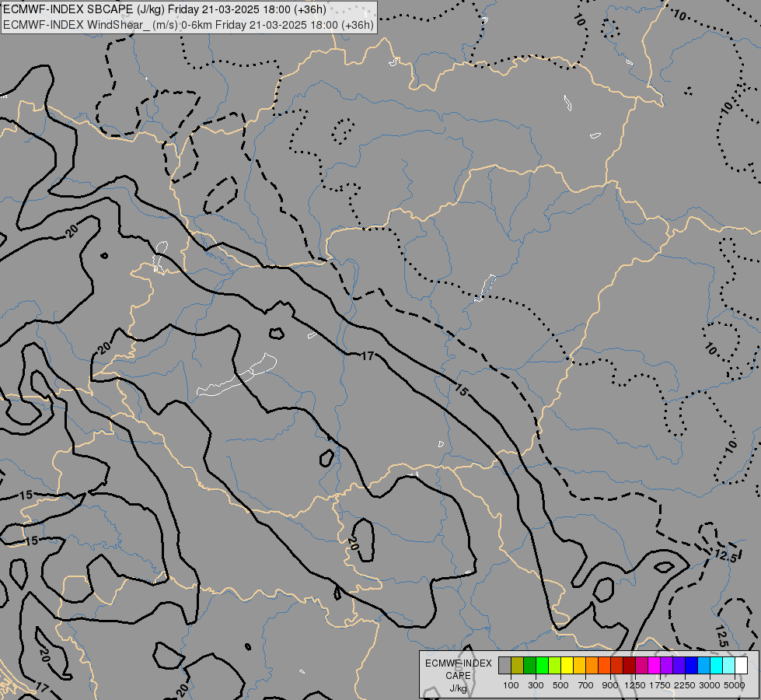Click the 12.5 label above the legend
761x700 pixels.
(721, 637)
